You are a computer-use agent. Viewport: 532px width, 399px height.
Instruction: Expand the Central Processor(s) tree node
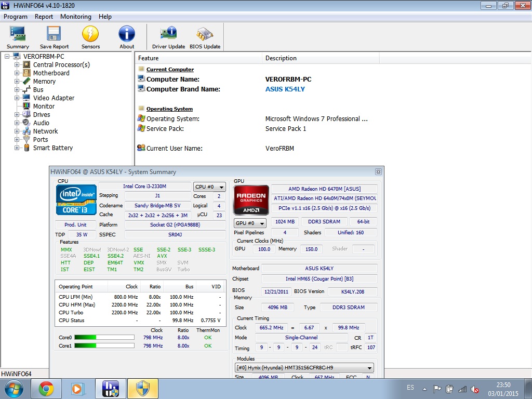[x=17, y=65]
